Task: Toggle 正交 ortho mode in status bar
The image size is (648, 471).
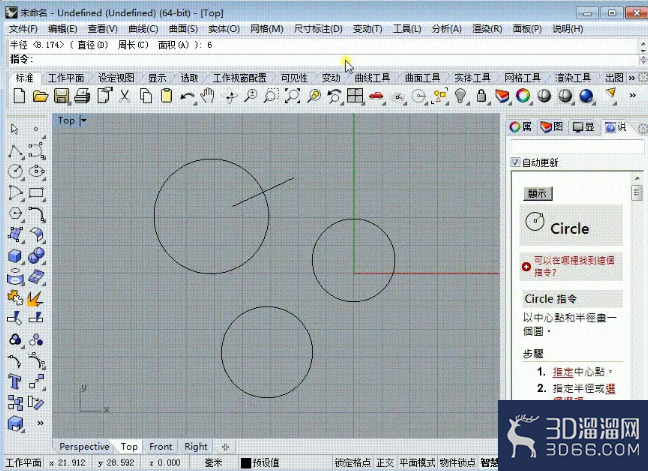Action: (385, 463)
